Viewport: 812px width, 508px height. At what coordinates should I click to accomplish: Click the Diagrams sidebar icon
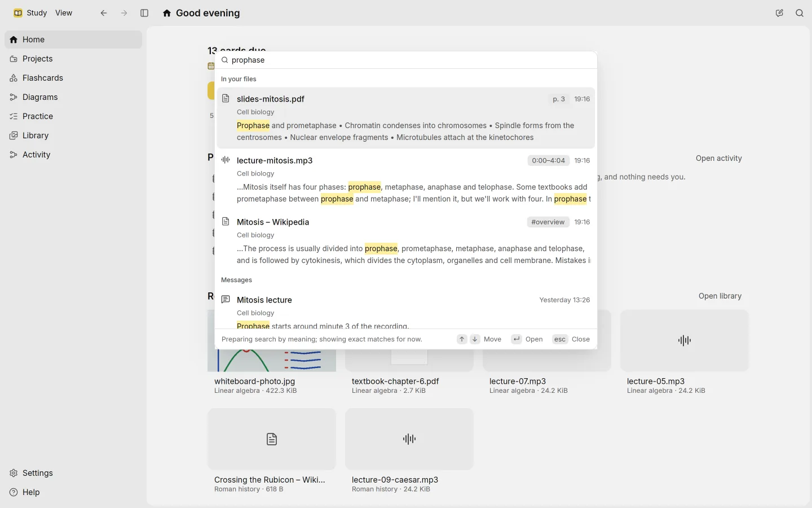(x=14, y=97)
